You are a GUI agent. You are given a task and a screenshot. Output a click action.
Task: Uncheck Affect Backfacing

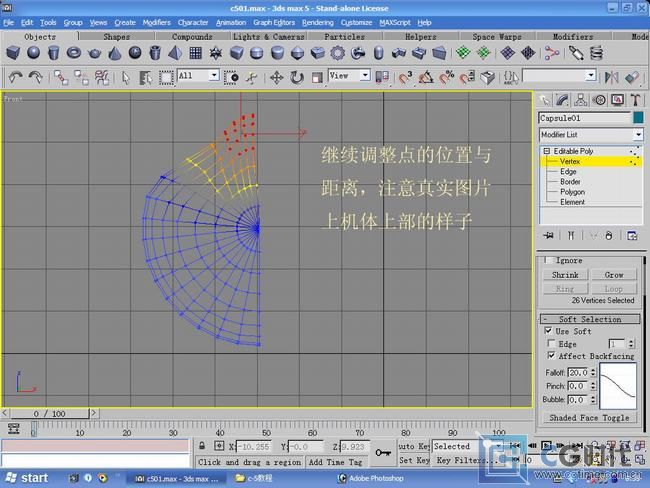(x=552, y=355)
